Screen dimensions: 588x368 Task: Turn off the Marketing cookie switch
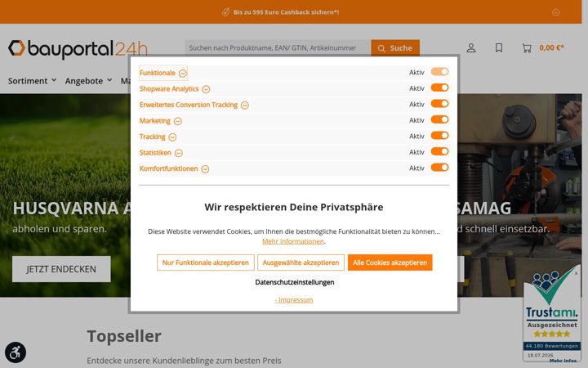[439, 119]
